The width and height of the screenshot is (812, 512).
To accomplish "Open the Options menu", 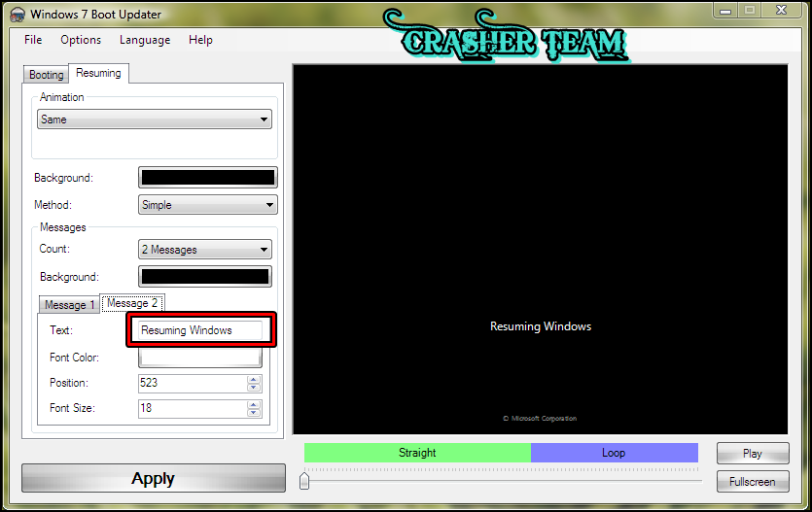I will tap(81, 40).
